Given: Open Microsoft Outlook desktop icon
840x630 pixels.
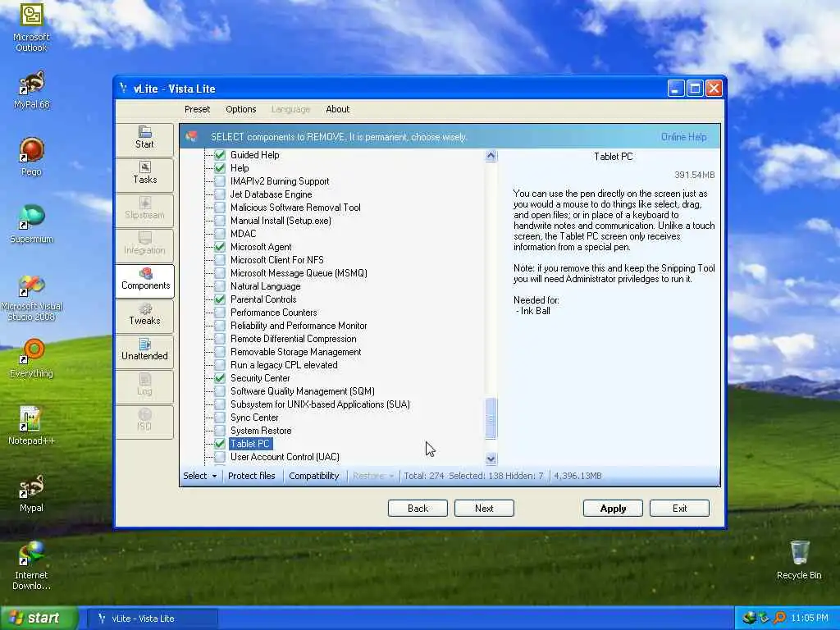Looking at the screenshot, I should coord(31,28).
